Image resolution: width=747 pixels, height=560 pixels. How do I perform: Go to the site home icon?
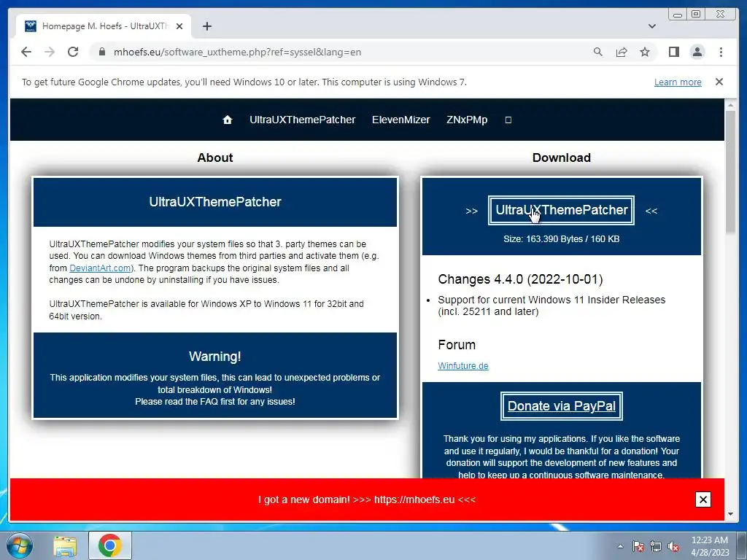(228, 120)
